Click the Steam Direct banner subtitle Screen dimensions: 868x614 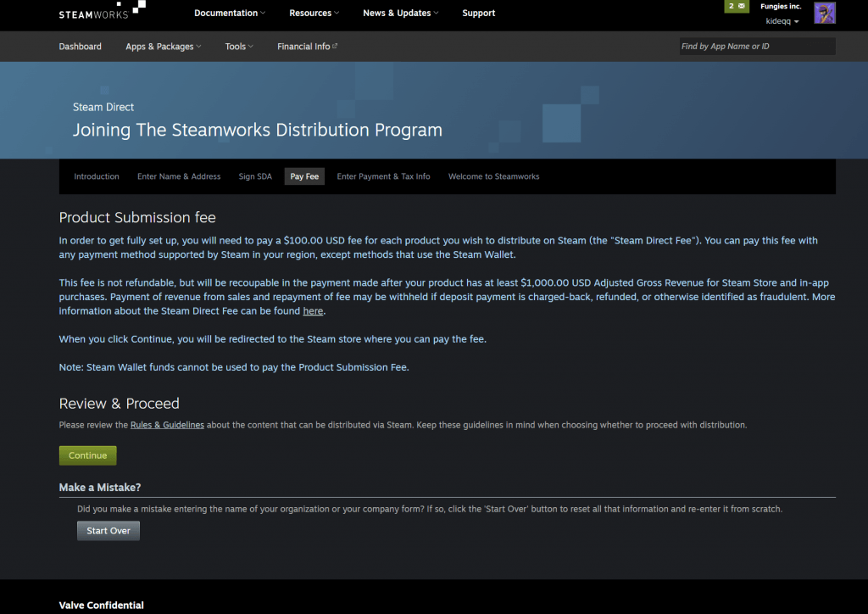(x=103, y=108)
